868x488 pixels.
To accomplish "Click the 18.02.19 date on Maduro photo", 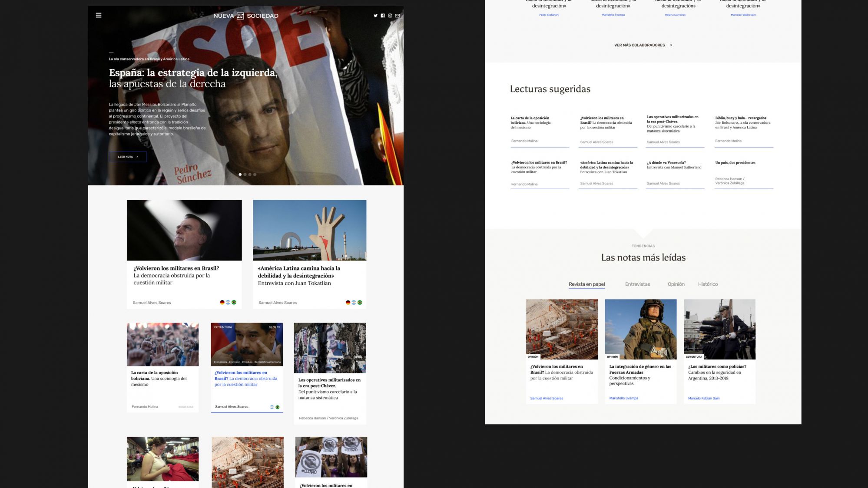I will pos(274,327).
